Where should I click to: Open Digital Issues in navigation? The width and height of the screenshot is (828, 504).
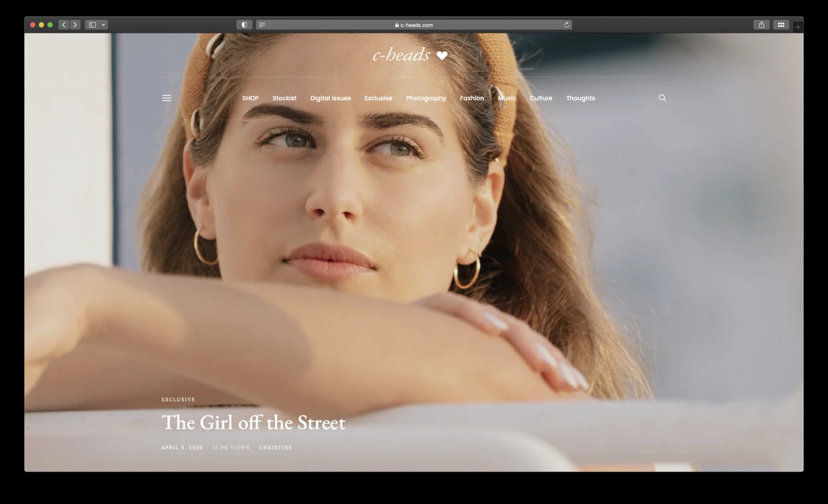tap(330, 98)
